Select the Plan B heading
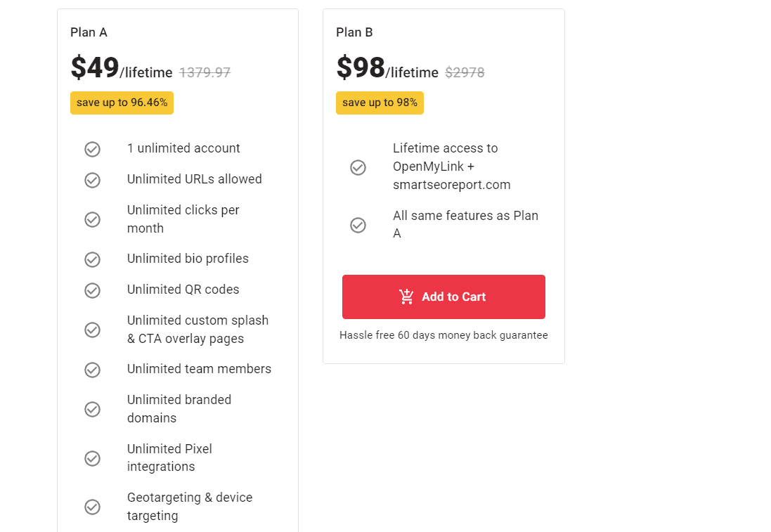Image resolution: width=771 pixels, height=532 pixels. click(x=354, y=32)
